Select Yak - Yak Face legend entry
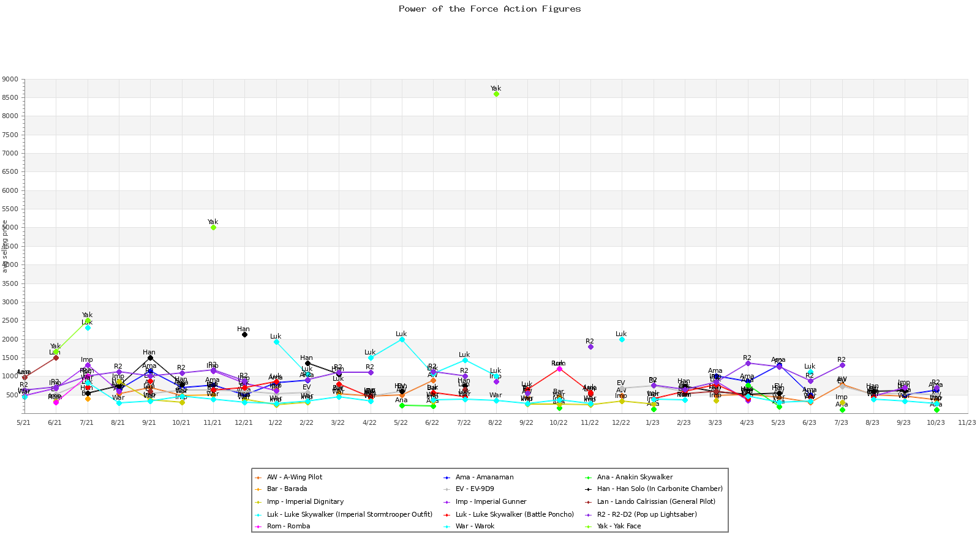Viewport: 980px width, 551px height. [613, 527]
